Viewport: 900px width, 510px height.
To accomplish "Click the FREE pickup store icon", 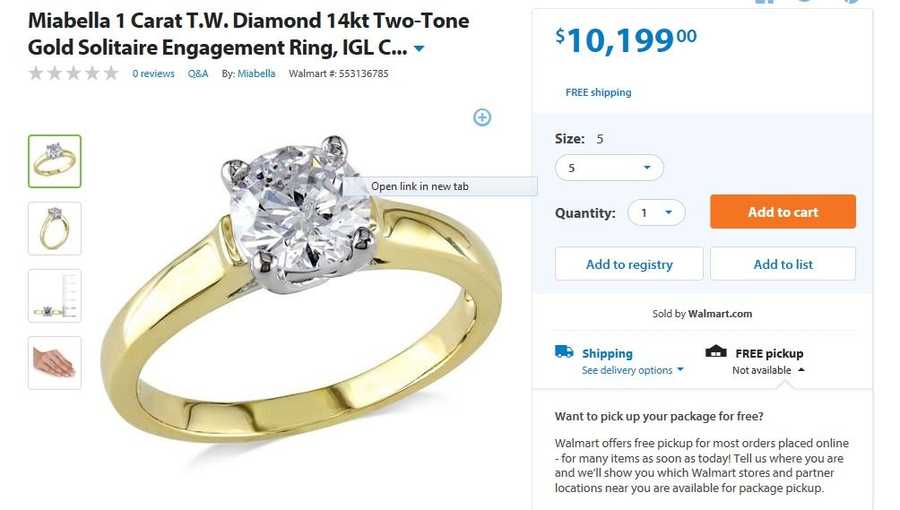I will [x=716, y=352].
